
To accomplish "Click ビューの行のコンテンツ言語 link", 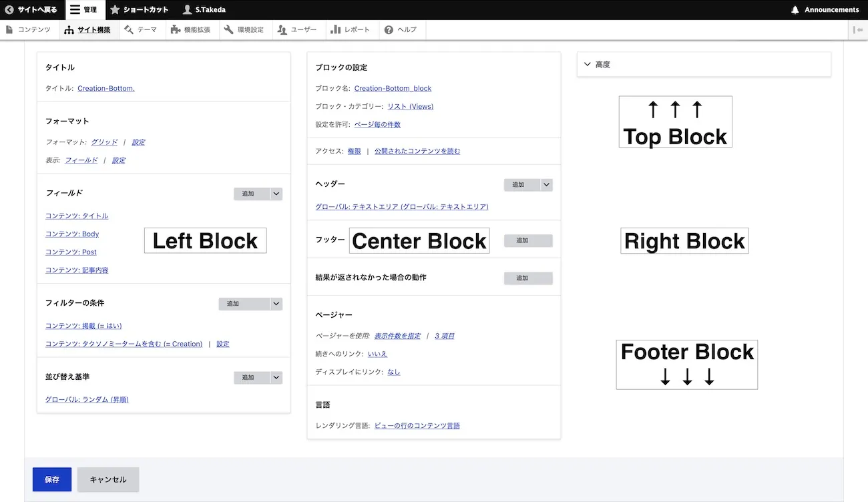I will tap(417, 425).
